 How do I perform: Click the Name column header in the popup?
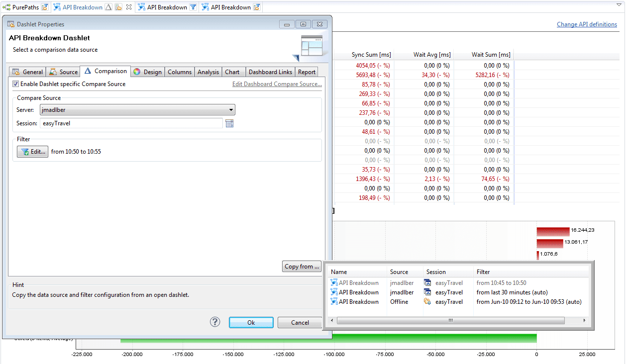[357, 272]
